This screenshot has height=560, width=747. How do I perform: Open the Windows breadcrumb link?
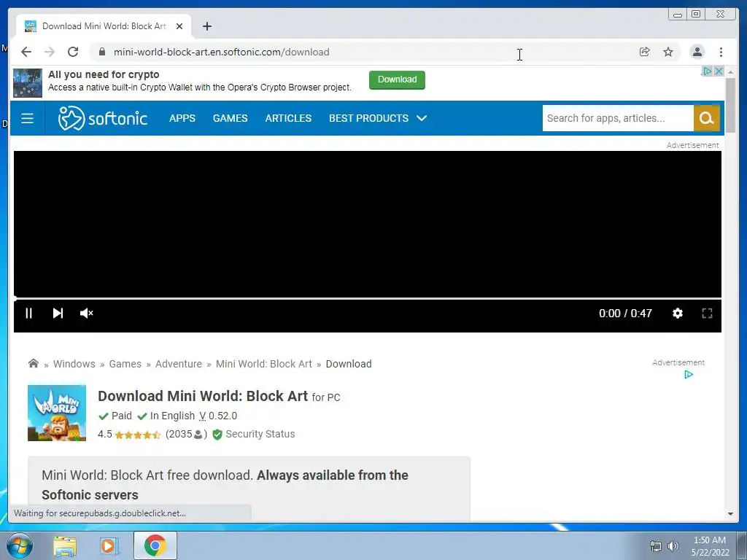point(74,364)
